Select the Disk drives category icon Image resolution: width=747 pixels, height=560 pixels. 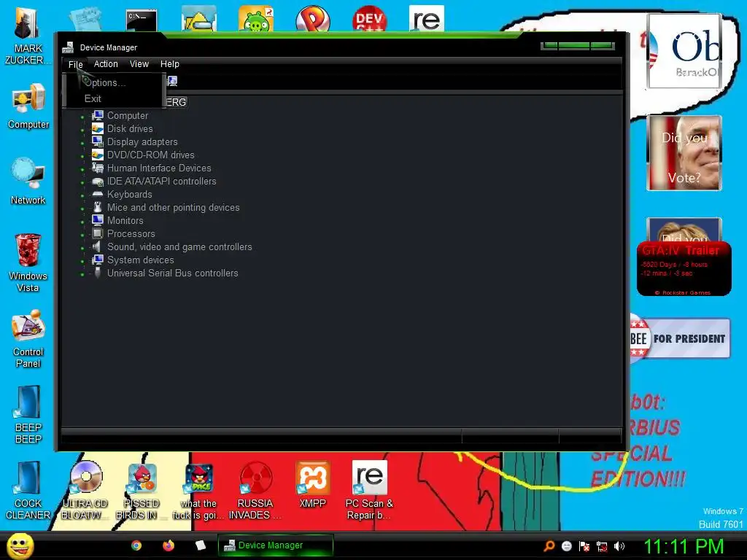(98, 128)
